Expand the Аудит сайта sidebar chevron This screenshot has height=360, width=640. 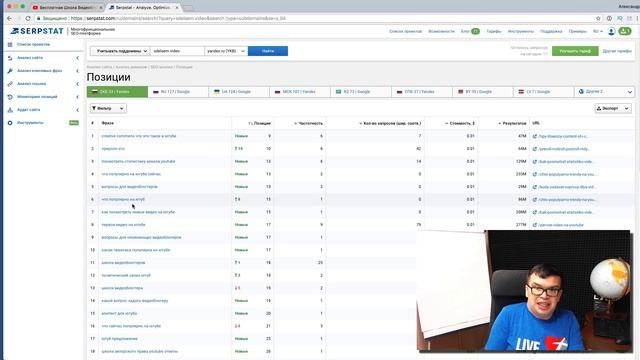pyautogui.click(x=78, y=110)
